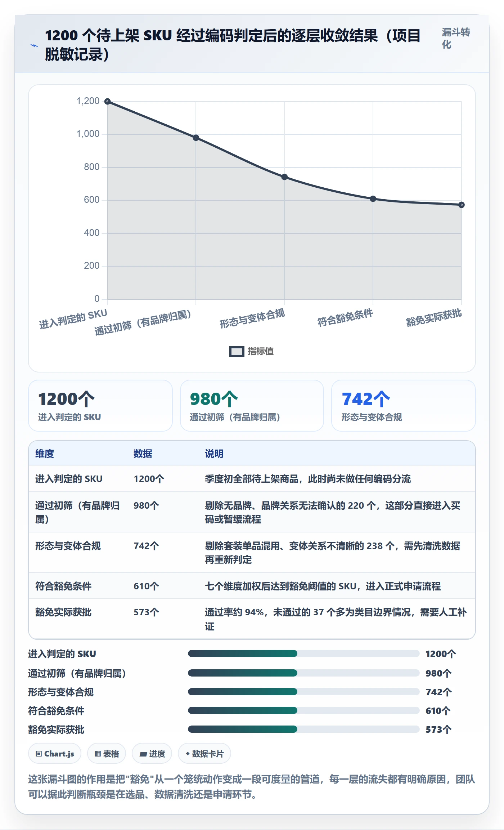This screenshot has width=504, height=830.
Task: Click description starting 七个维度加权后
Action: (x=323, y=586)
